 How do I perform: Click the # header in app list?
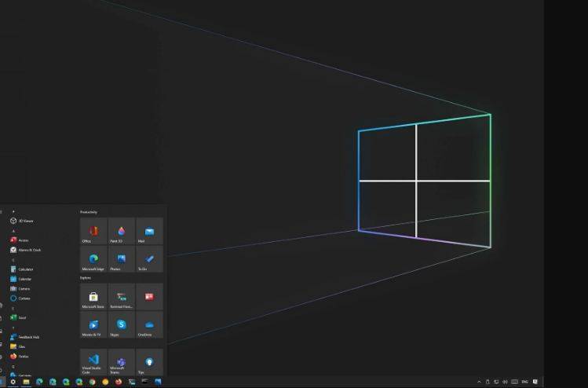pos(13,211)
